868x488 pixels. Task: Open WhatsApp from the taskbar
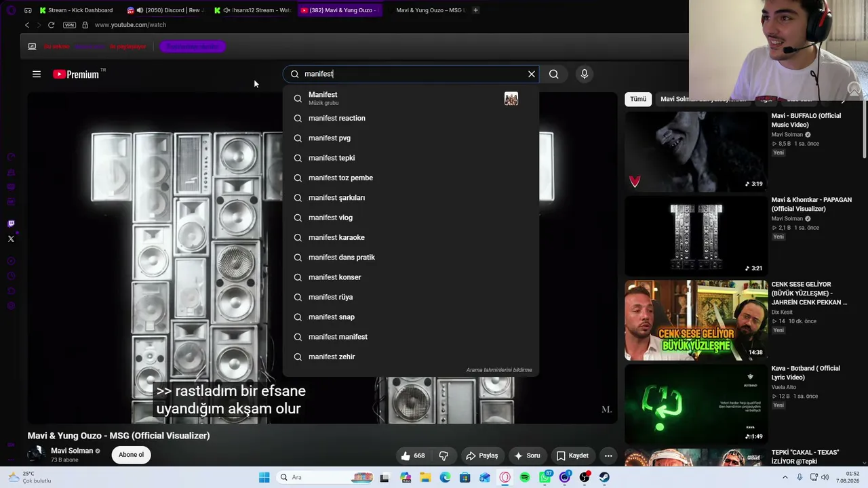(x=545, y=477)
